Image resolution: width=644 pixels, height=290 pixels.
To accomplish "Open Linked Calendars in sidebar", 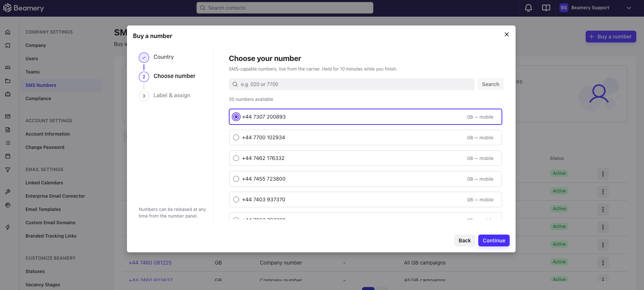I will click(x=44, y=183).
